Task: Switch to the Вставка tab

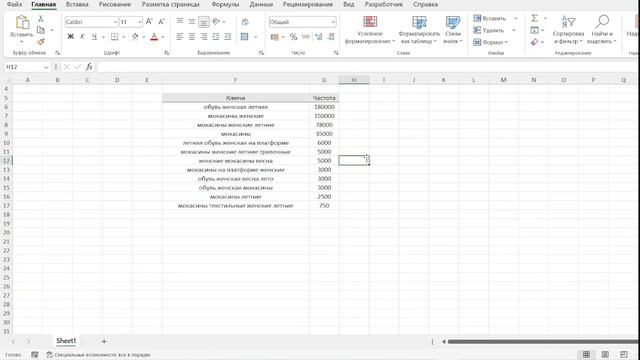Action: (x=77, y=4)
